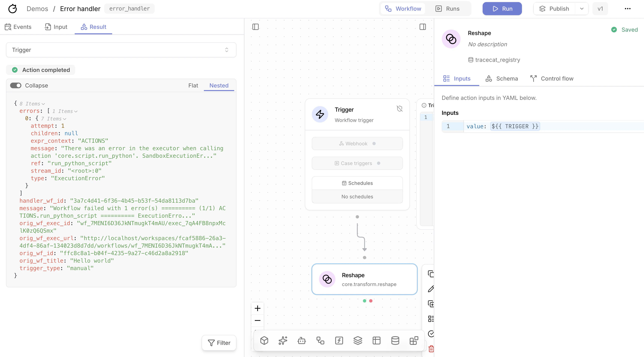Click the table icon in bottom toolbar

376,340
